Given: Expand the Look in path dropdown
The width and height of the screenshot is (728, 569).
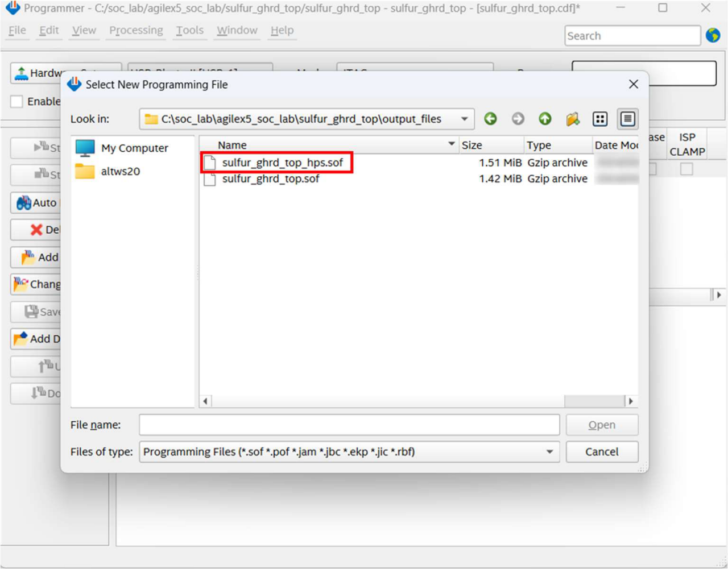Looking at the screenshot, I should point(464,119).
